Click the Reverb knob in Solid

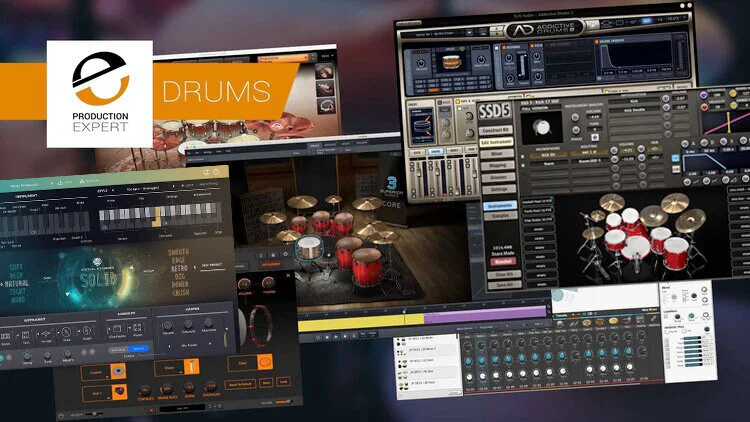(x=67, y=353)
